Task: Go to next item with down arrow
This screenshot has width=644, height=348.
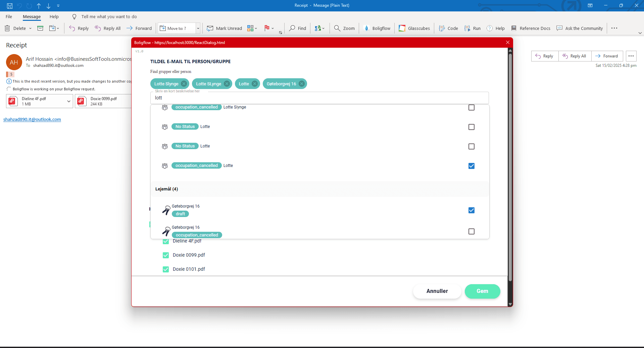Action: 49,6
